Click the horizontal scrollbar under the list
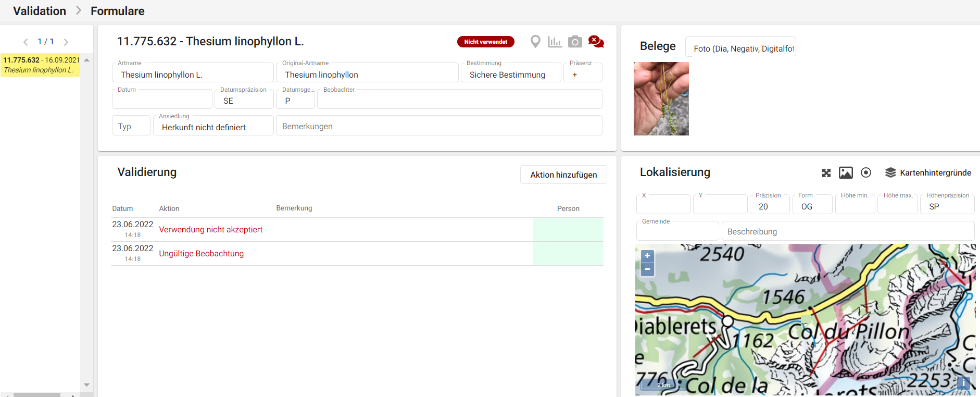 coord(36,395)
